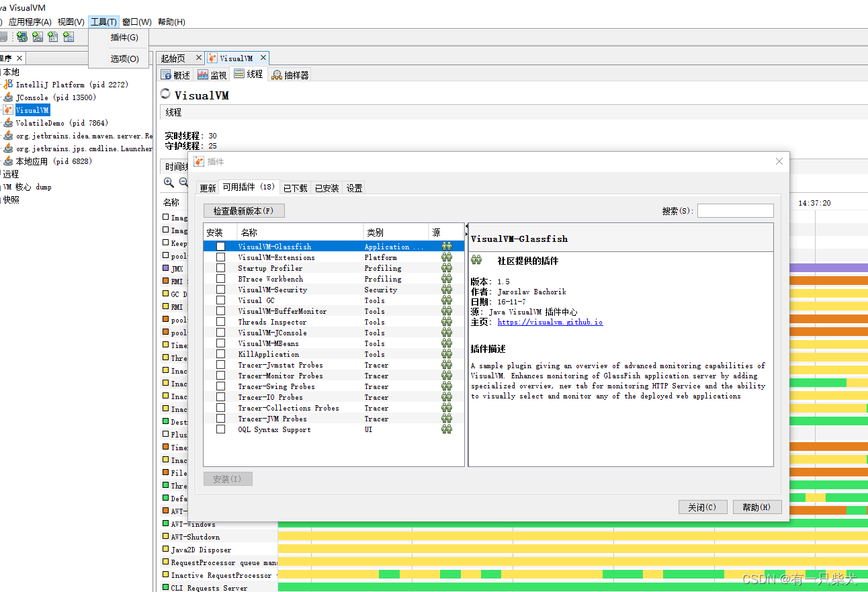Switch to the 已下载 tab in plugins dialog
The height and width of the screenshot is (592, 868).
296,188
